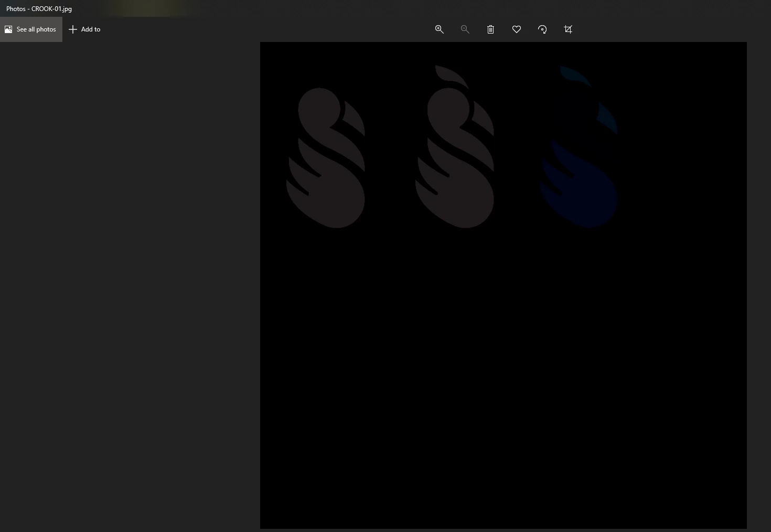Click the Zoom in magnifier icon

point(440,29)
